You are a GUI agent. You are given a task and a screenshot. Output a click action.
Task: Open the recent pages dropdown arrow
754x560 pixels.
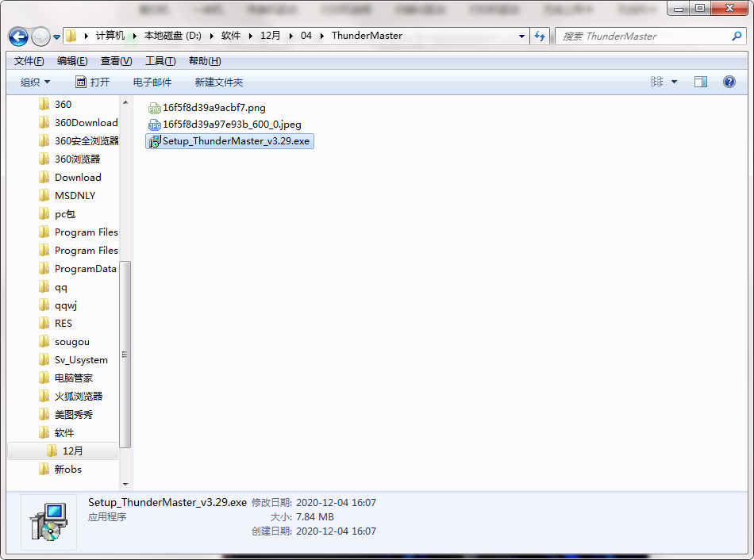click(56, 37)
